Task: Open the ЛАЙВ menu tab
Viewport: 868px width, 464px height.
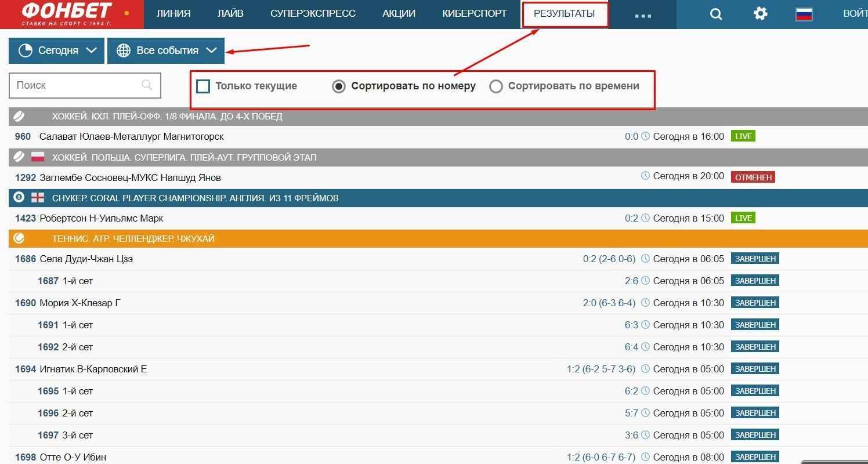Action: (x=230, y=13)
